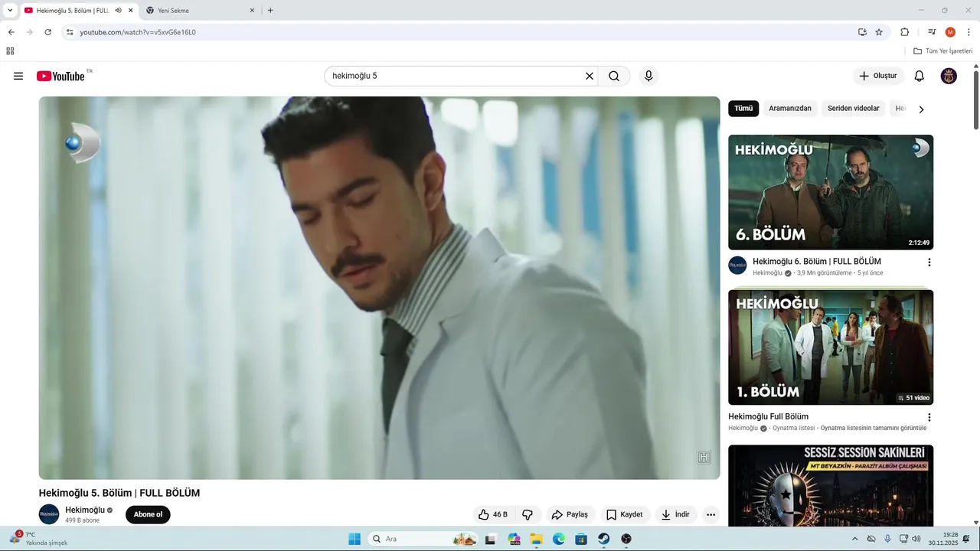
Task: Open Chrome extensions puzzle icon
Action: [904, 32]
